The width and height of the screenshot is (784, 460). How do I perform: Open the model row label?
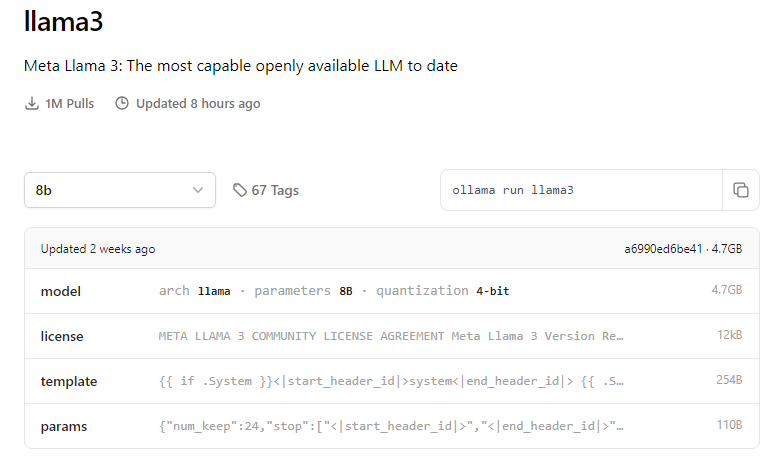pyautogui.click(x=61, y=291)
